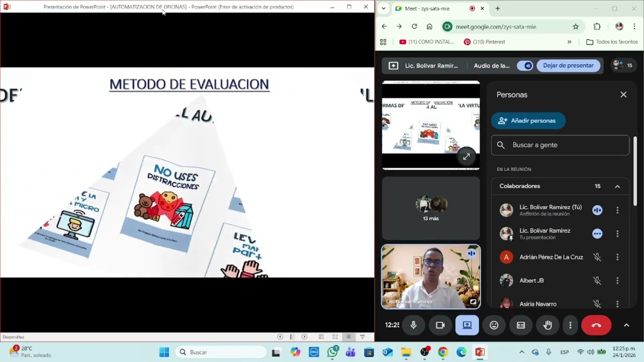
Task: Switch to normal view in PowerPoint status bar
Action: pyautogui.click(x=321, y=337)
